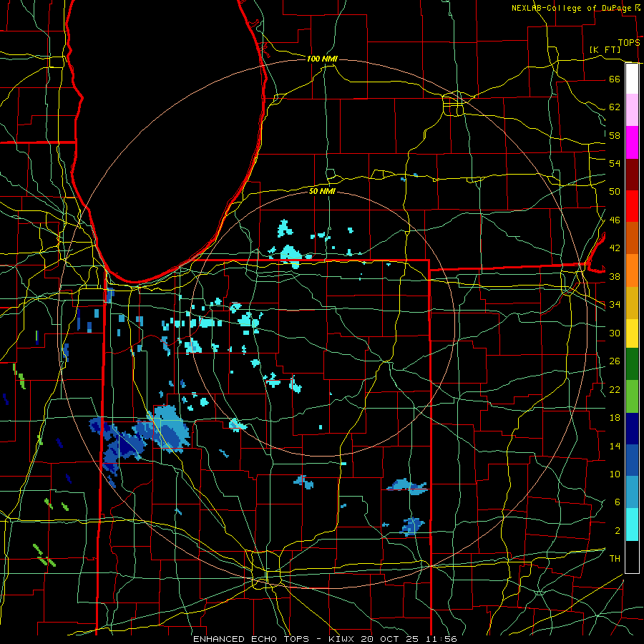This screenshot has width=644, height=644.
Task: Click the TOPS legend title
Action: [x=629, y=43]
